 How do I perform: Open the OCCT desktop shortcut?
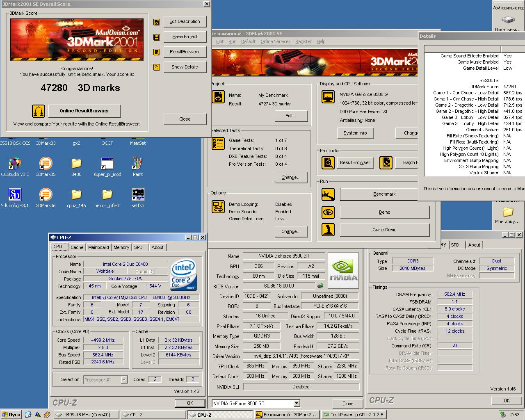tap(107, 143)
